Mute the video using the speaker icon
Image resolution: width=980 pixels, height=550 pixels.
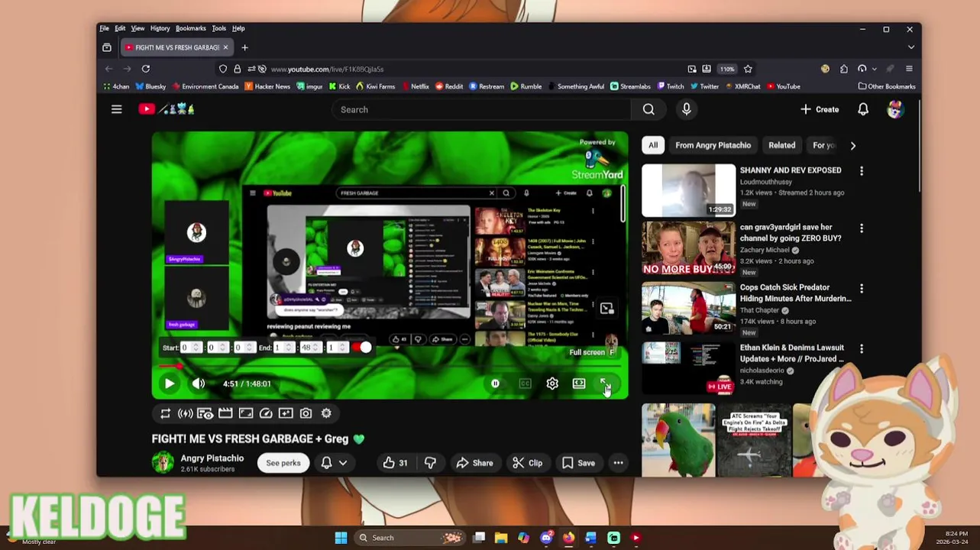[x=199, y=383]
